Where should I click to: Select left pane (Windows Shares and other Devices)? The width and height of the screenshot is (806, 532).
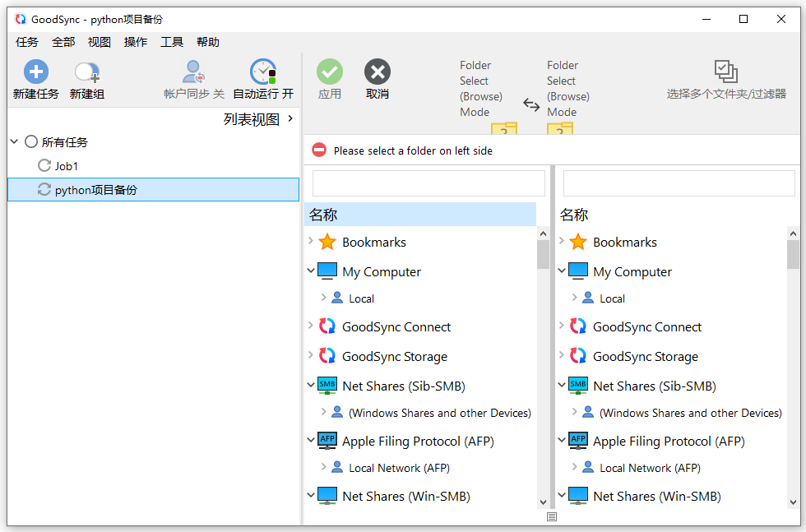click(x=439, y=413)
